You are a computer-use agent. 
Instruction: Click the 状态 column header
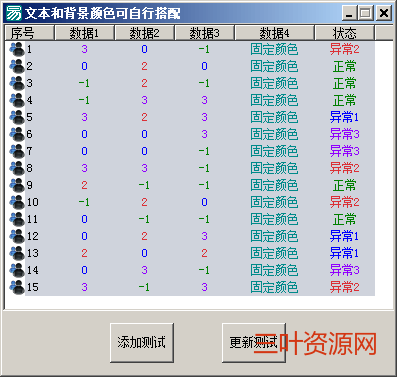tap(345, 33)
